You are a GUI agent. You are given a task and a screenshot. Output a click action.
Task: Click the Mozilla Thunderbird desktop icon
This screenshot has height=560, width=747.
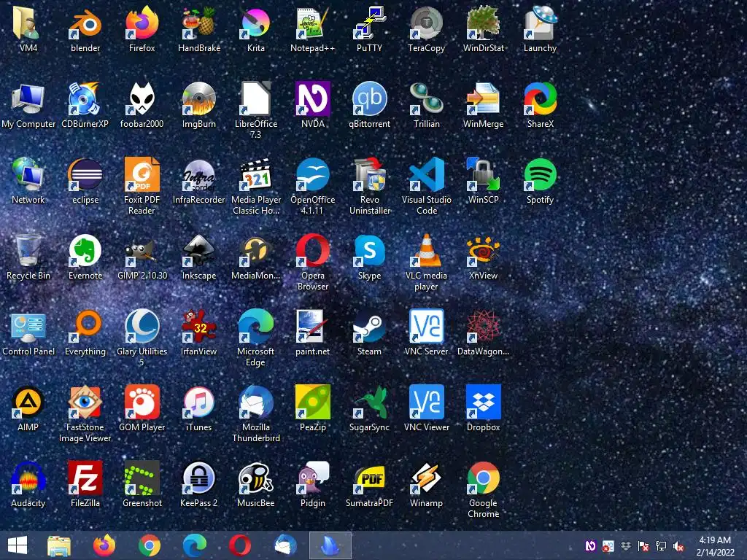click(256, 402)
